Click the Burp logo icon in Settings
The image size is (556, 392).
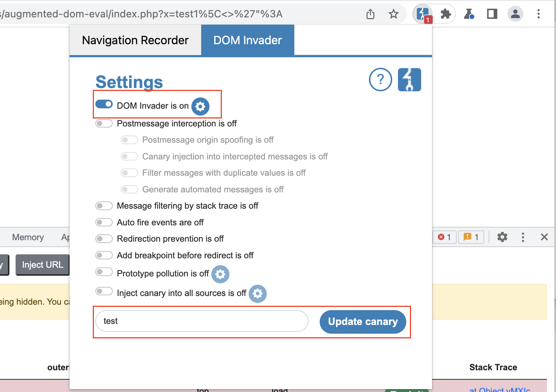(410, 79)
